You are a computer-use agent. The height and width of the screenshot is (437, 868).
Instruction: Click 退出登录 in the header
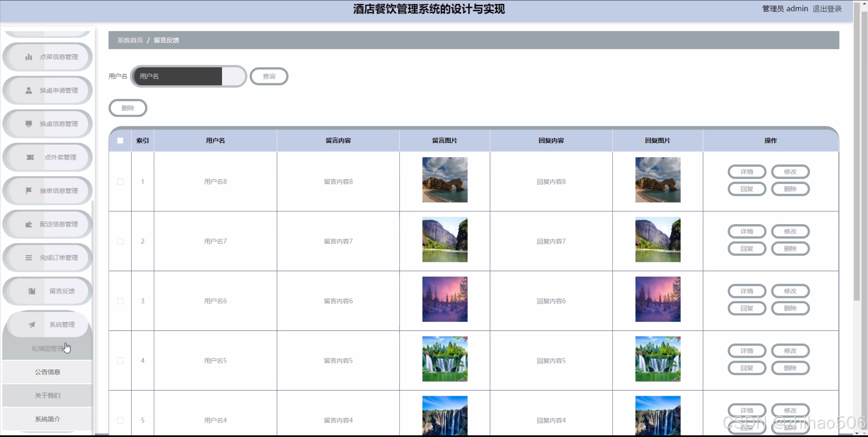(827, 9)
